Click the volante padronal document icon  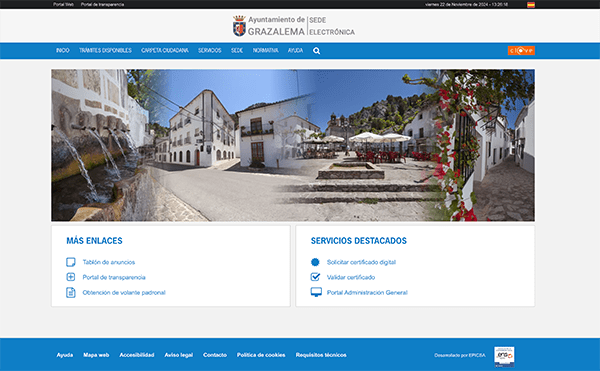pyautogui.click(x=71, y=292)
